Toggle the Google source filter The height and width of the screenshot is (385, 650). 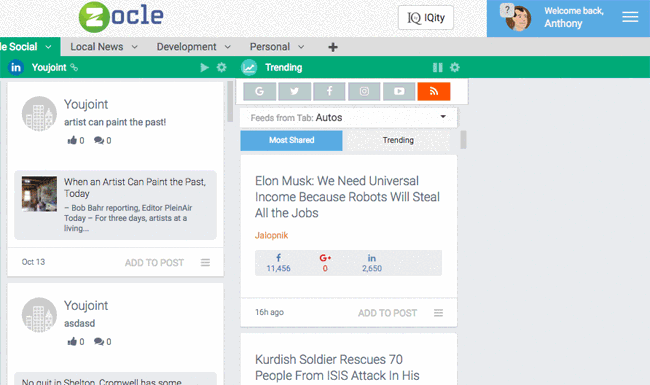click(260, 91)
